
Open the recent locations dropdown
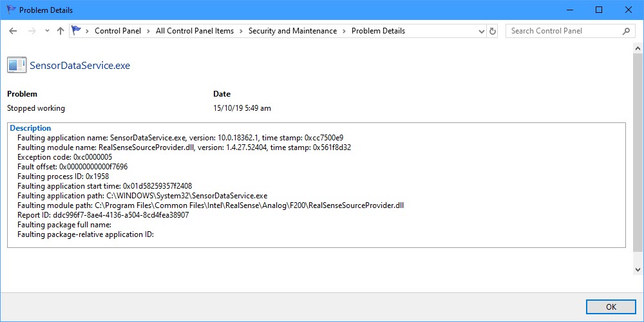pos(47,31)
